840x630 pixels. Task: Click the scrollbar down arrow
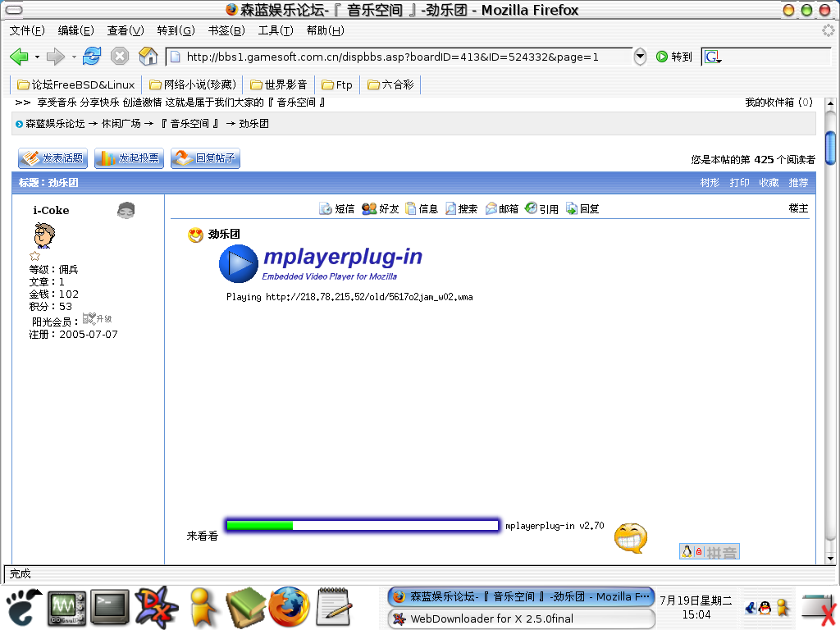(830, 559)
